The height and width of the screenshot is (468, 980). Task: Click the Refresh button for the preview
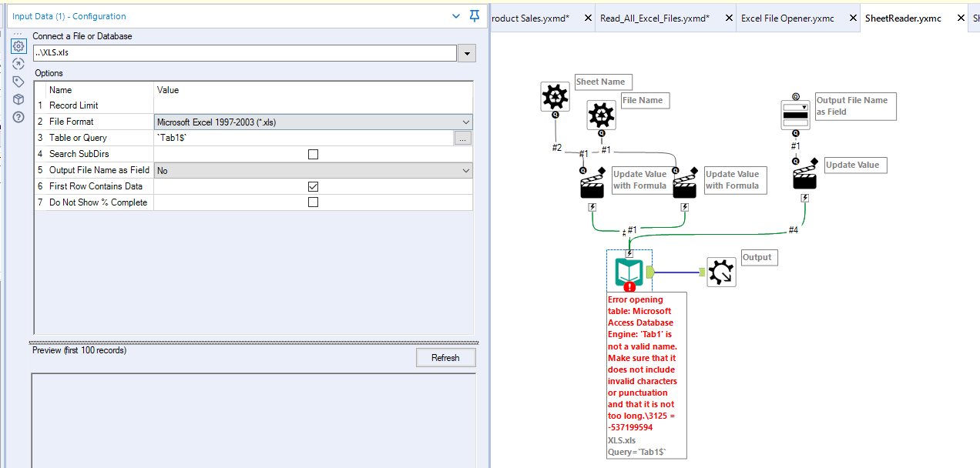(445, 357)
